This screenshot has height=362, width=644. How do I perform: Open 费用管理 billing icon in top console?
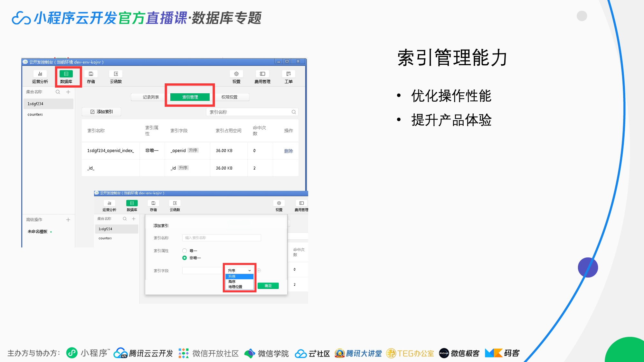coord(262,74)
